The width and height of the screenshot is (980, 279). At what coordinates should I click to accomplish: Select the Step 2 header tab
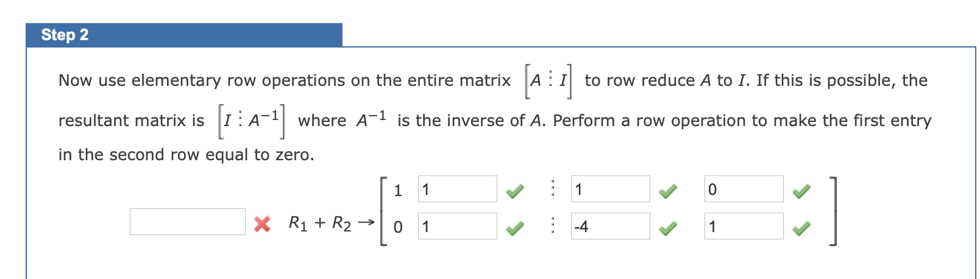184,35
